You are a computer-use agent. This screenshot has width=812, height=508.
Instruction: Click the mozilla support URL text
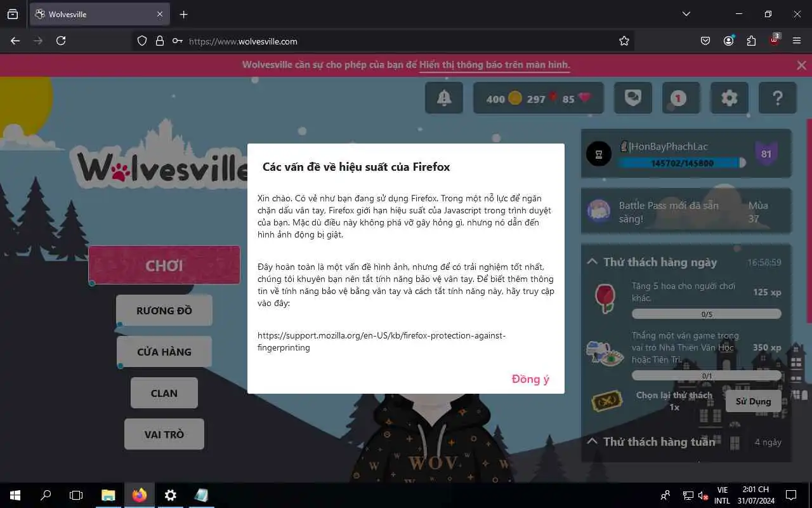click(382, 342)
